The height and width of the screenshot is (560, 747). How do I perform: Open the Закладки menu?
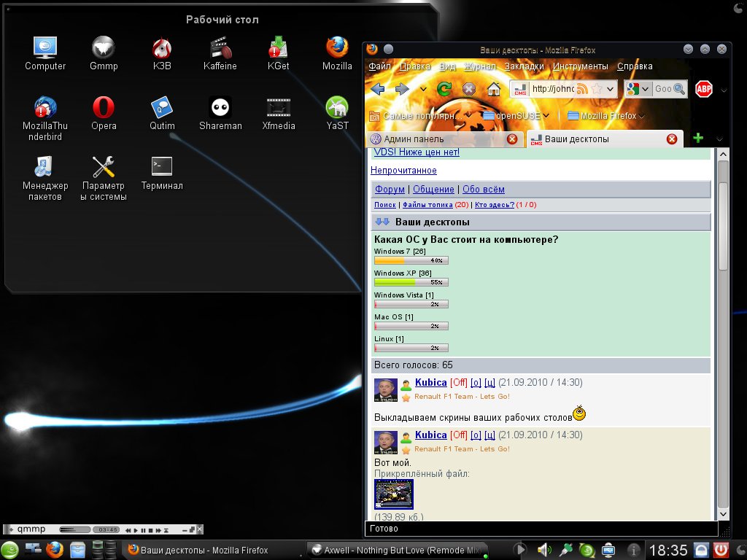tap(524, 66)
